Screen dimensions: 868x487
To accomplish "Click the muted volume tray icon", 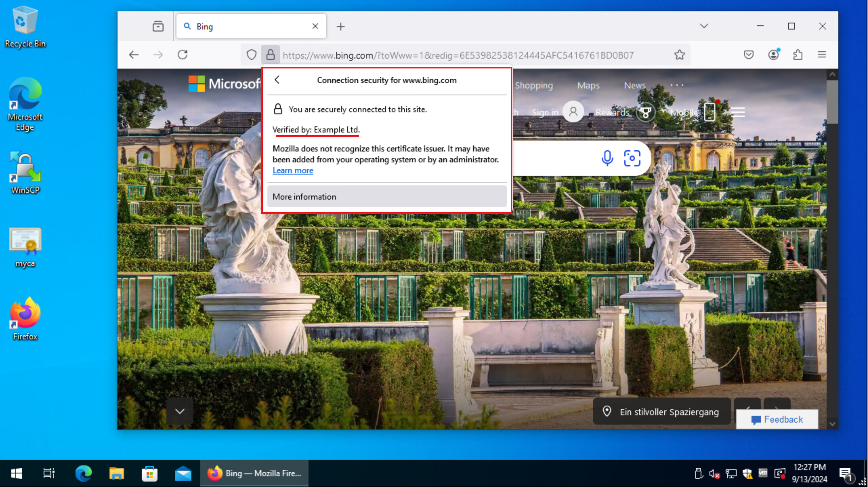I will pyautogui.click(x=714, y=473).
